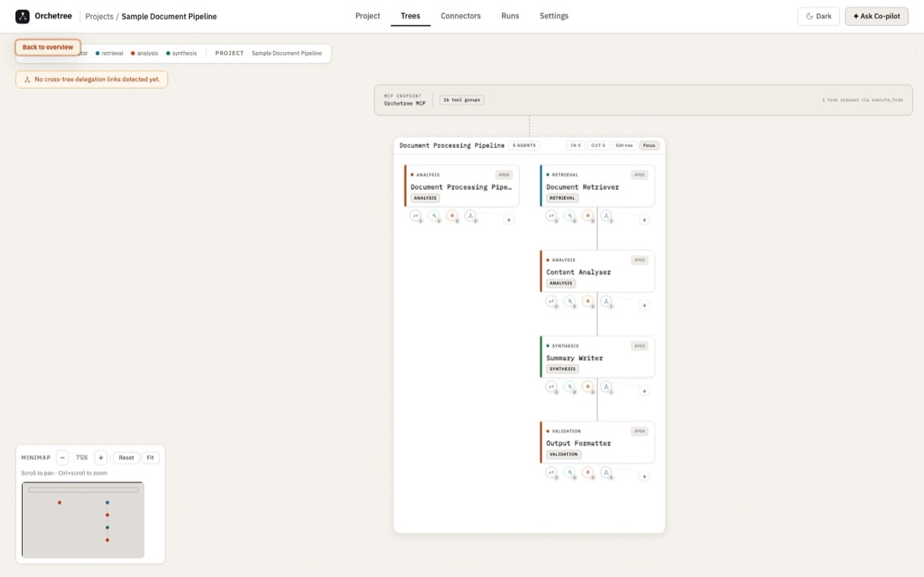Image resolution: width=924 pixels, height=577 pixels.
Task: Open the Document Retriever agent card
Action: point(597,186)
